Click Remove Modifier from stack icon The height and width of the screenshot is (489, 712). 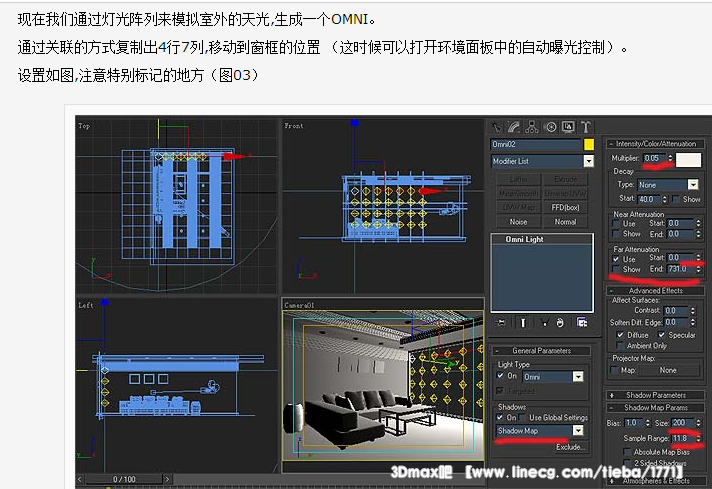[560, 323]
